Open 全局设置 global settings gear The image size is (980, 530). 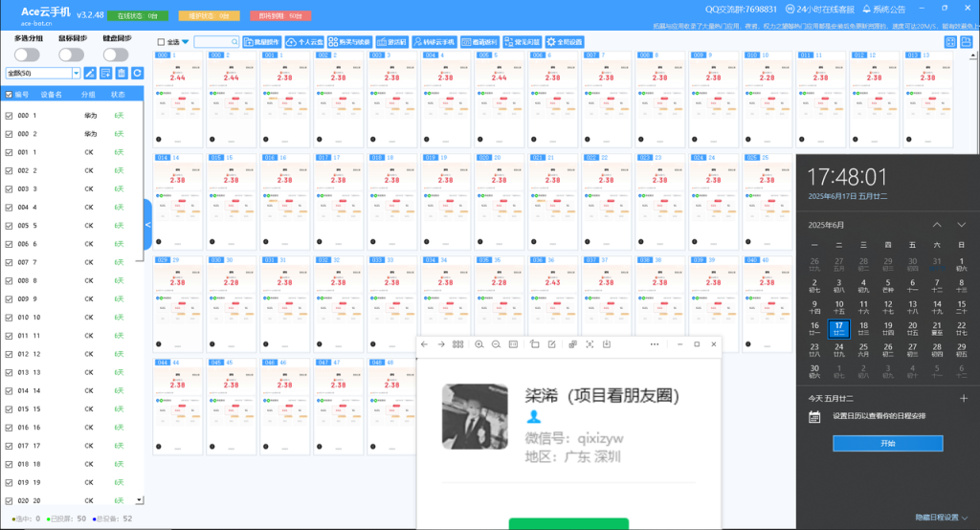point(564,42)
